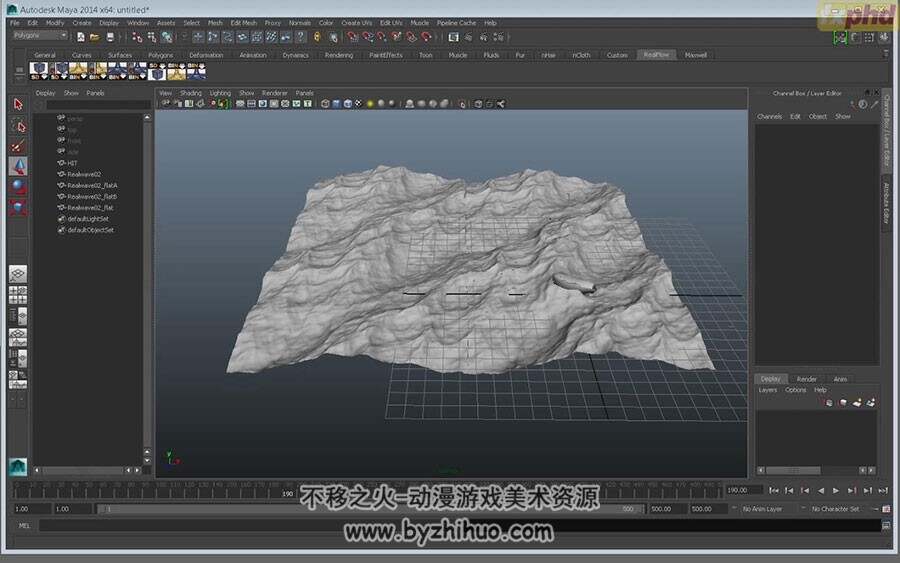Image resolution: width=900 pixels, height=563 pixels.
Task: Click the character set preferences icon
Action: (886, 509)
